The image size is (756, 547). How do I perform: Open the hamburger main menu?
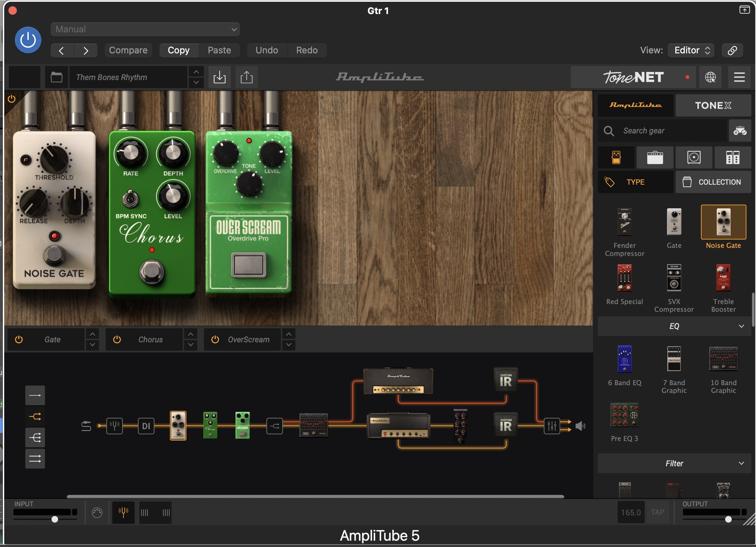pos(739,77)
